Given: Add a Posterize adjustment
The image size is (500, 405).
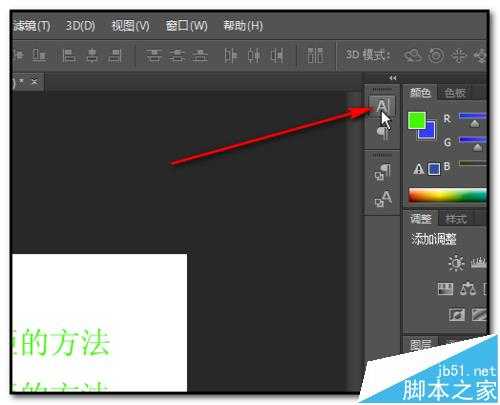Looking at the screenshot, I should tap(480, 314).
